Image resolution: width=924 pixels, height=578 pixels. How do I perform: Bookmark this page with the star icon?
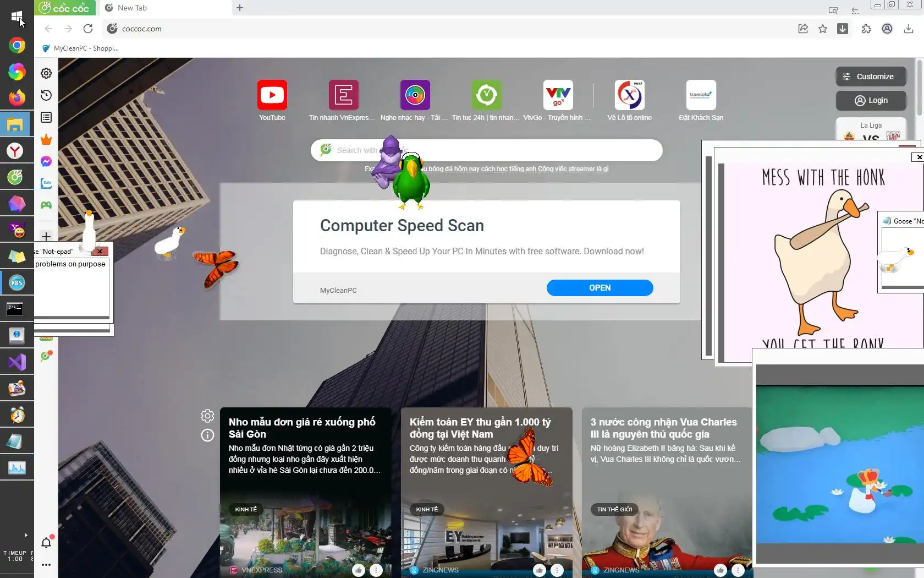[x=823, y=29]
